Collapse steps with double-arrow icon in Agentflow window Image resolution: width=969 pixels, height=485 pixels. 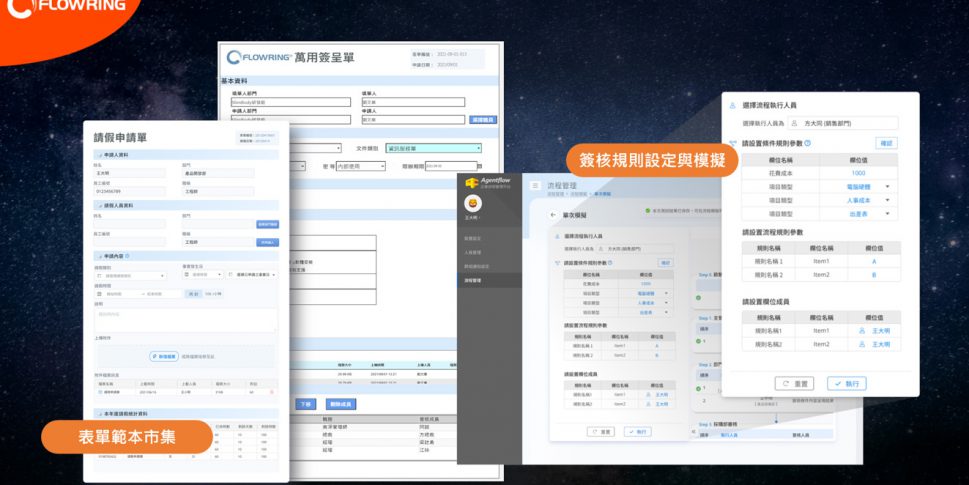click(x=693, y=432)
